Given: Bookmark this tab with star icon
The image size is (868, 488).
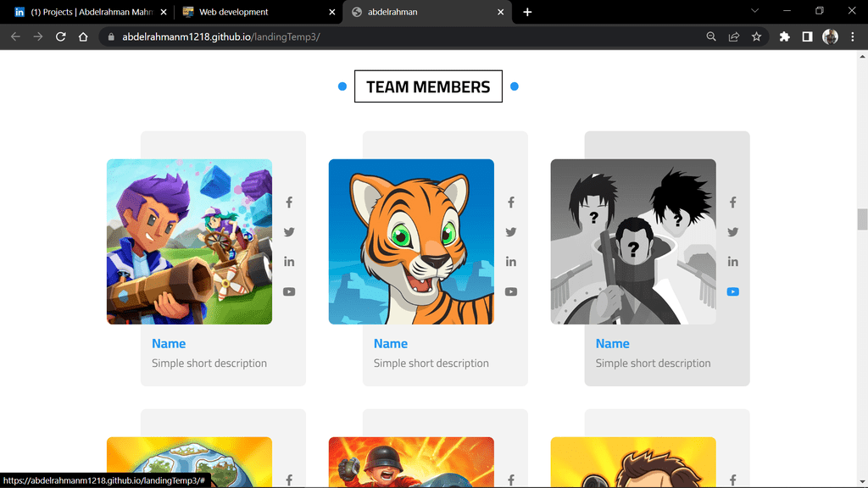Looking at the screenshot, I should click(756, 36).
